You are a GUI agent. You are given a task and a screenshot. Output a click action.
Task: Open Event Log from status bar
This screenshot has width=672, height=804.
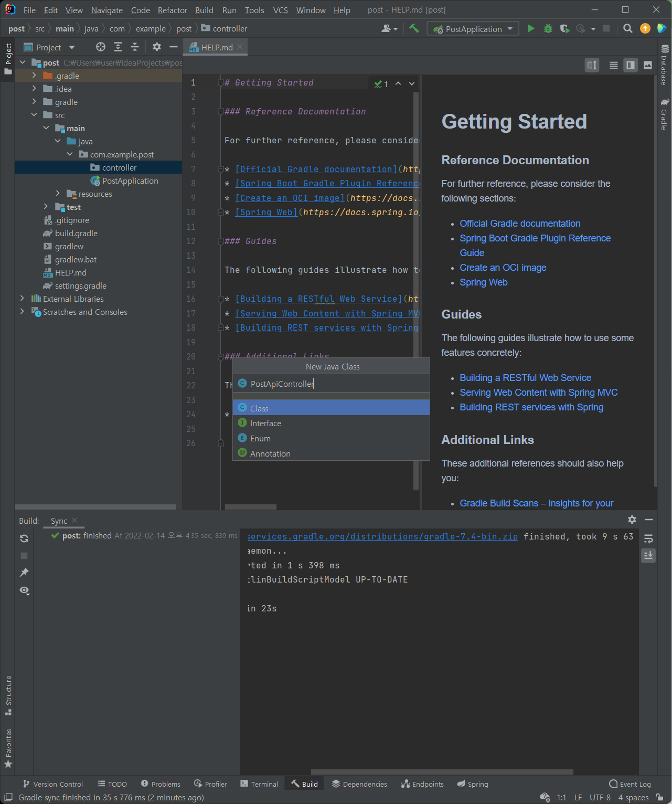(x=630, y=784)
